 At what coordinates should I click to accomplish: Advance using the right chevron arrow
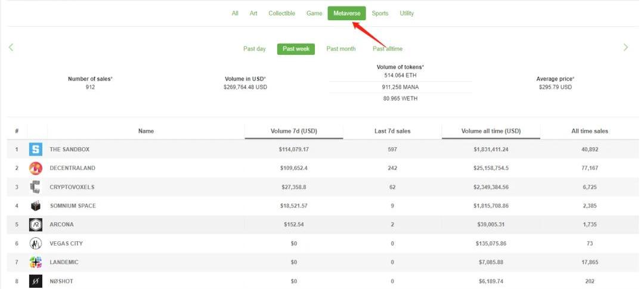point(626,47)
